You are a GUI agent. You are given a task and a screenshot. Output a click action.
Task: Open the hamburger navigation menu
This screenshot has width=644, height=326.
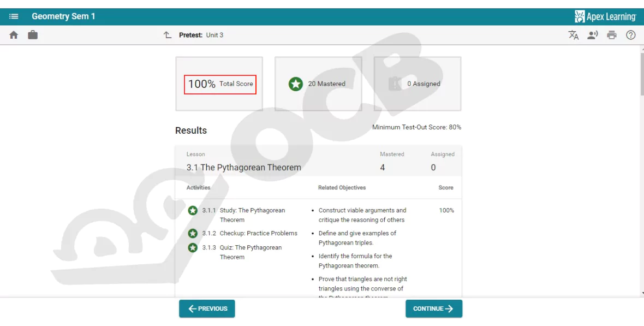(14, 16)
